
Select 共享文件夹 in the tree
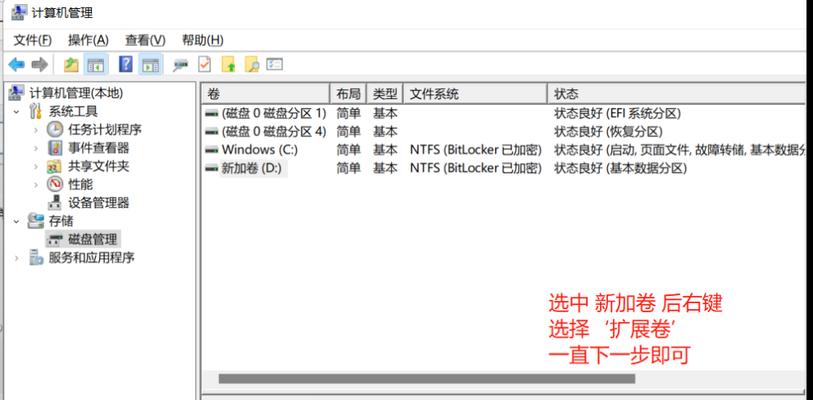coord(99,166)
